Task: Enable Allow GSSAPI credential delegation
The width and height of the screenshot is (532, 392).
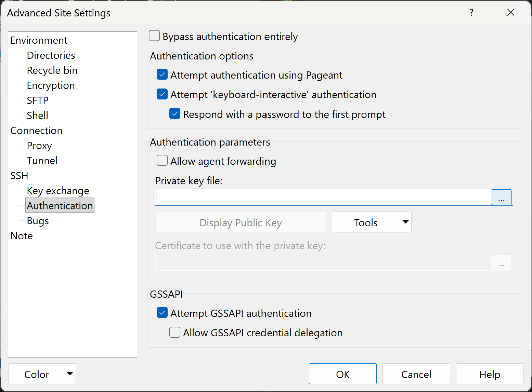Action: 175,332
